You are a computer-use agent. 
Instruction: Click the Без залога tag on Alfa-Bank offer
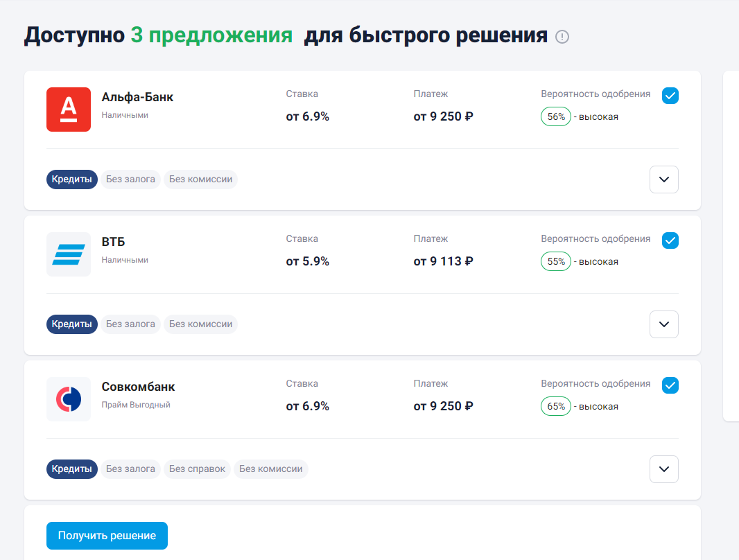click(130, 179)
